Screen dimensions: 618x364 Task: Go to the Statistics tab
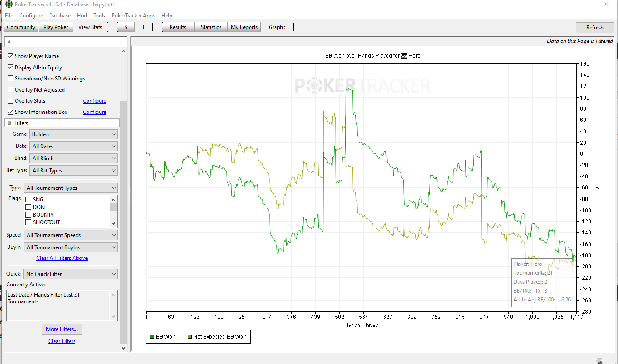[x=211, y=27]
